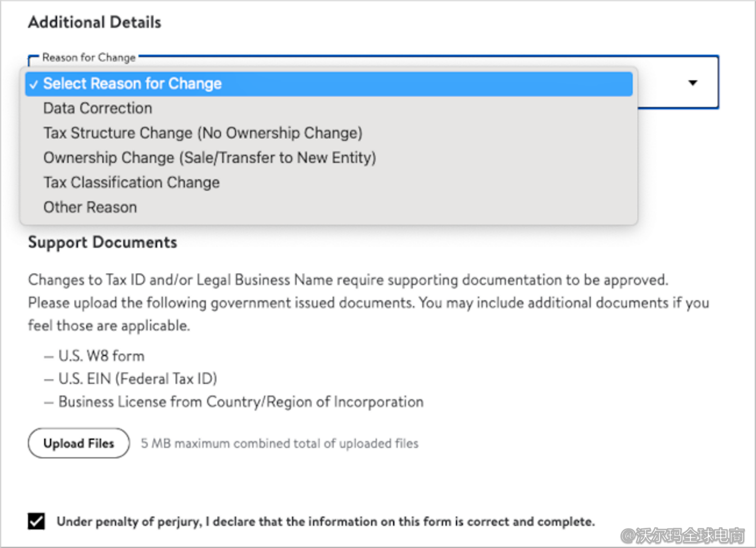Choose Other Reason in the dropdown

(x=90, y=208)
